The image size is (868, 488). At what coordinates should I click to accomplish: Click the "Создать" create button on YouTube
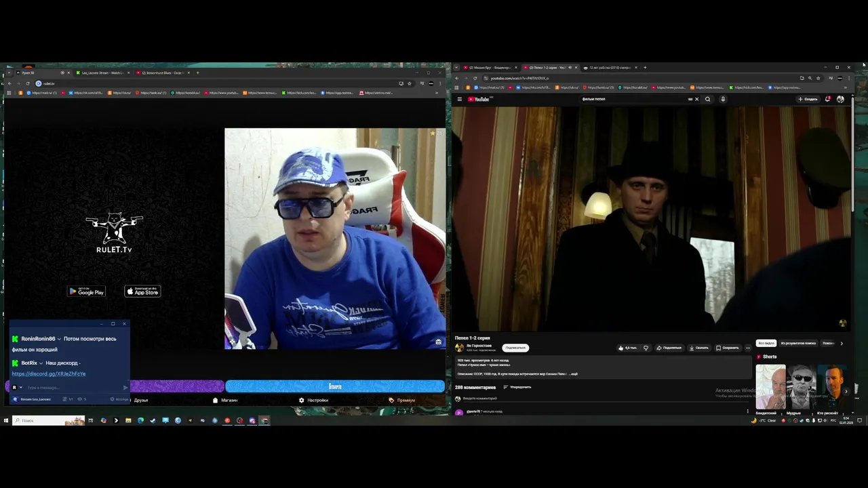[x=808, y=99]
